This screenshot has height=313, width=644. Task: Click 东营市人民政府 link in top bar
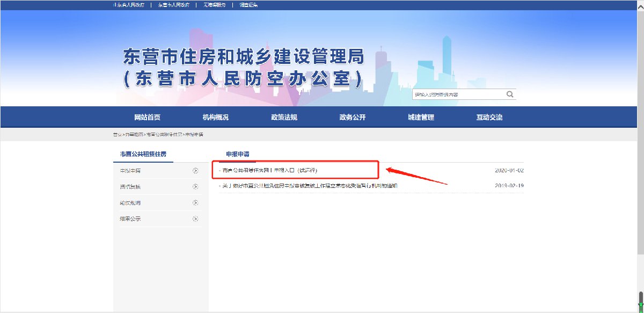point(173,5)
